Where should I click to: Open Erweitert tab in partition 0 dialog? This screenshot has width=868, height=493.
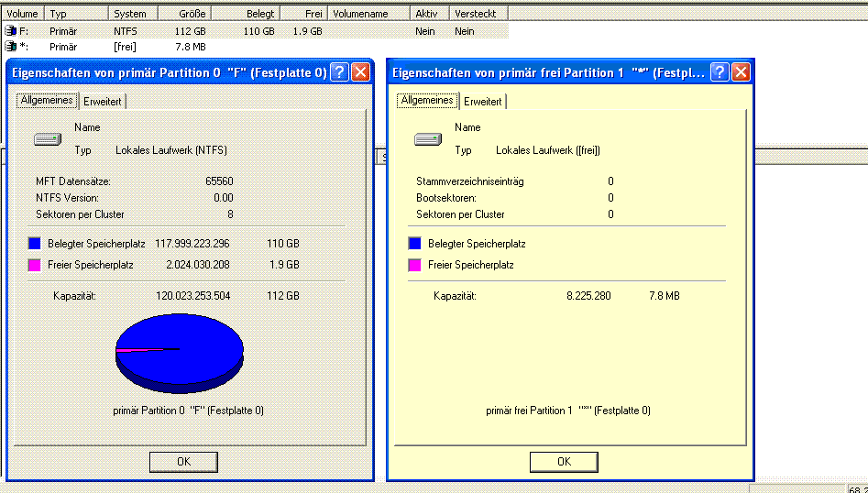(103, 101)
